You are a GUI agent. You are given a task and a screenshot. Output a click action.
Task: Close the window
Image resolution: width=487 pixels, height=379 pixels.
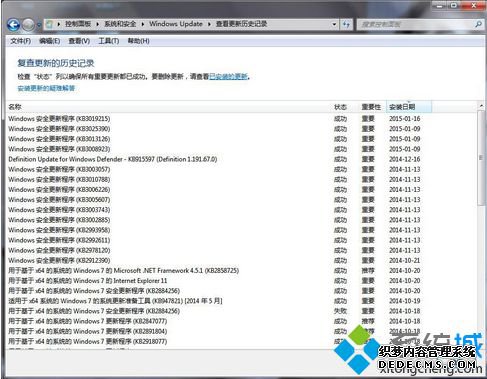[474, 5]
